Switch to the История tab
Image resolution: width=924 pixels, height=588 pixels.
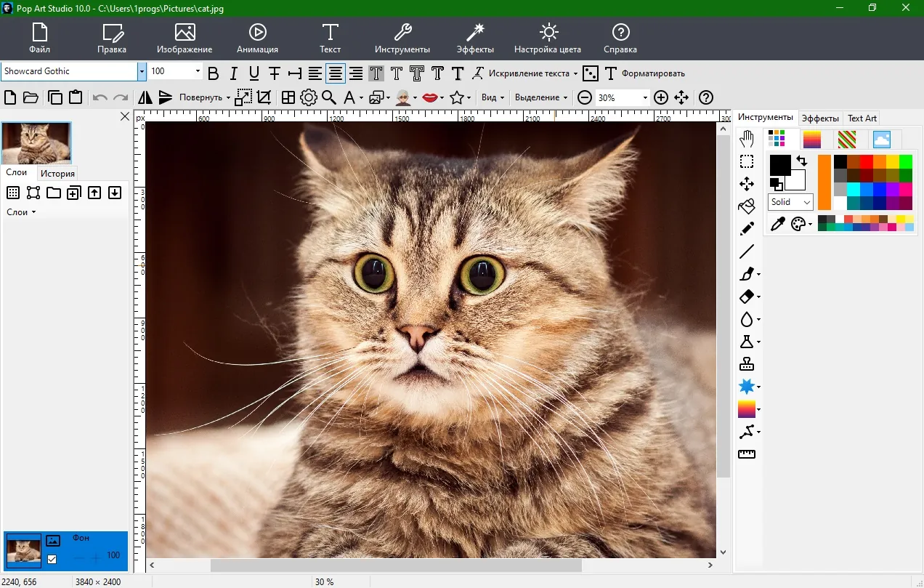(x=57, y=174)
